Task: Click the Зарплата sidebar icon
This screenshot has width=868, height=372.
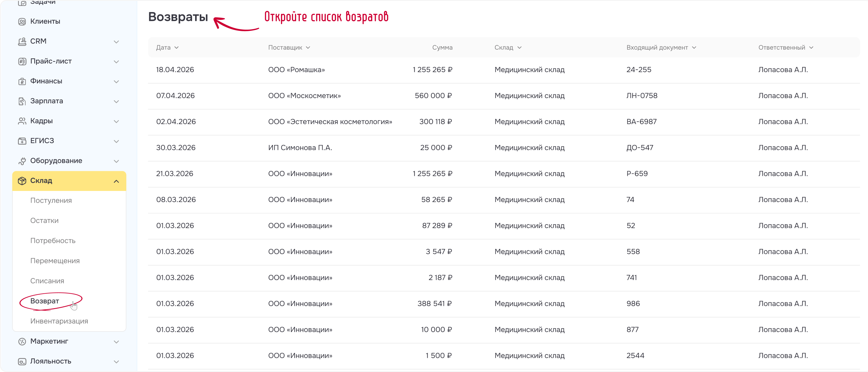Action: tap(22, 101)
